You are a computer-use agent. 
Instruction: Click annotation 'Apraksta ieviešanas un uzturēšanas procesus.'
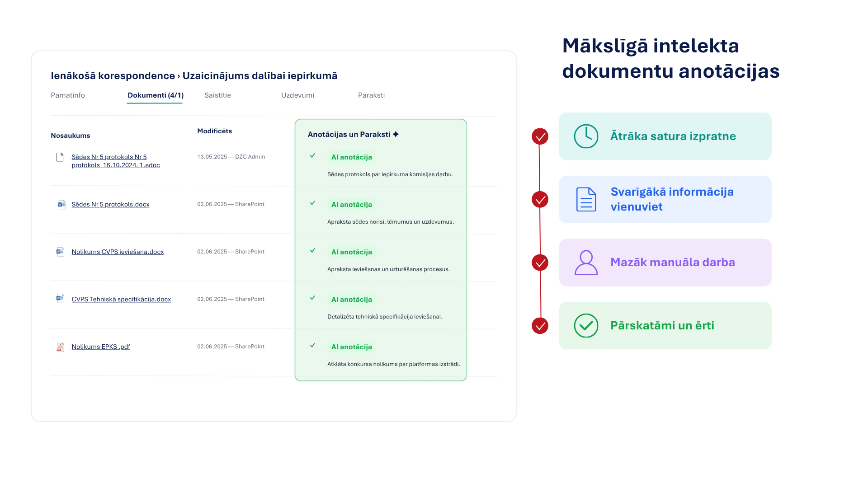(x=389, y=269)
